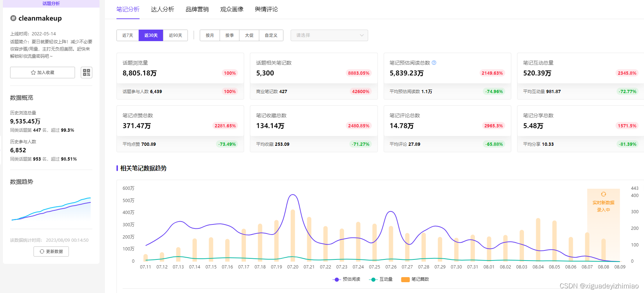Select the 近90天 time range
The width and height of the screenshot is (644, 293).
[x=176, y=35]
